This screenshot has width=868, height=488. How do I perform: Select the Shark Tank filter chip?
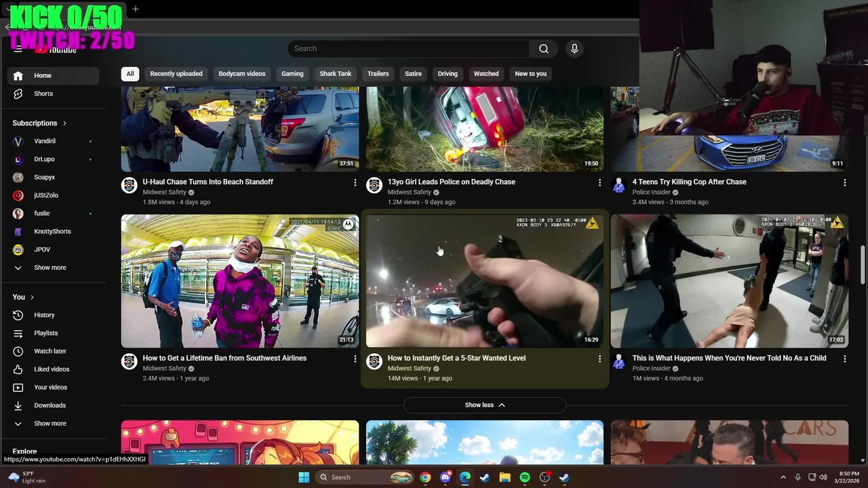tap(336, 74)
